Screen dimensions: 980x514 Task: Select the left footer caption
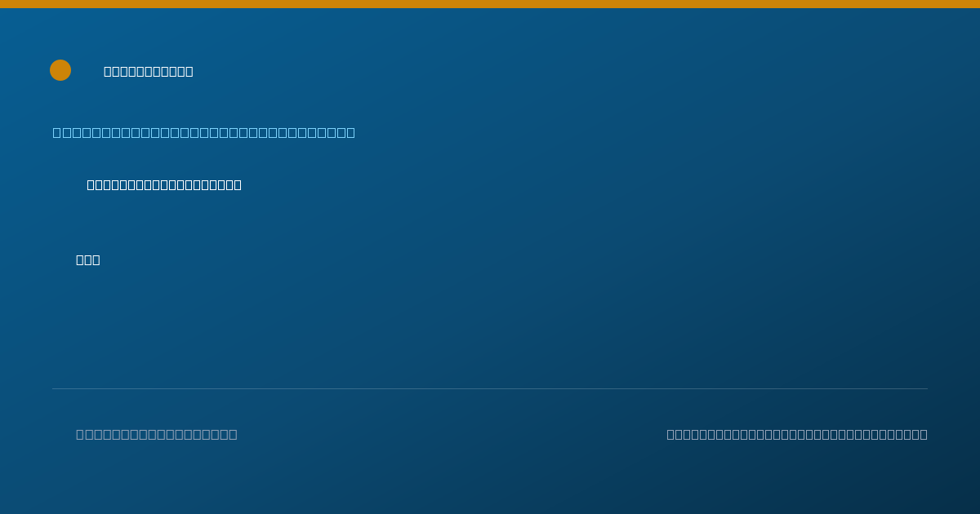click(x=157, y=434)
